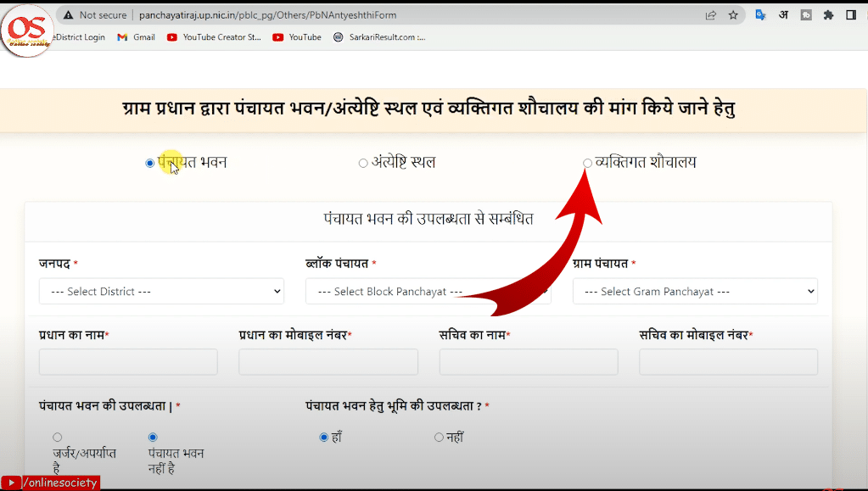The image size is (868, 491).
Task: Click the share page icon in address bar
Action: (x=711, y=15)
